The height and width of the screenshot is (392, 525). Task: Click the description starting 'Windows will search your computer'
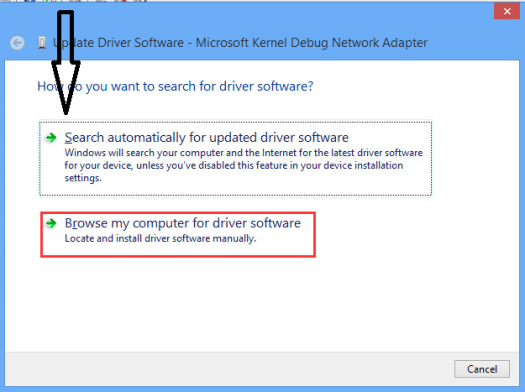(243, 165)
